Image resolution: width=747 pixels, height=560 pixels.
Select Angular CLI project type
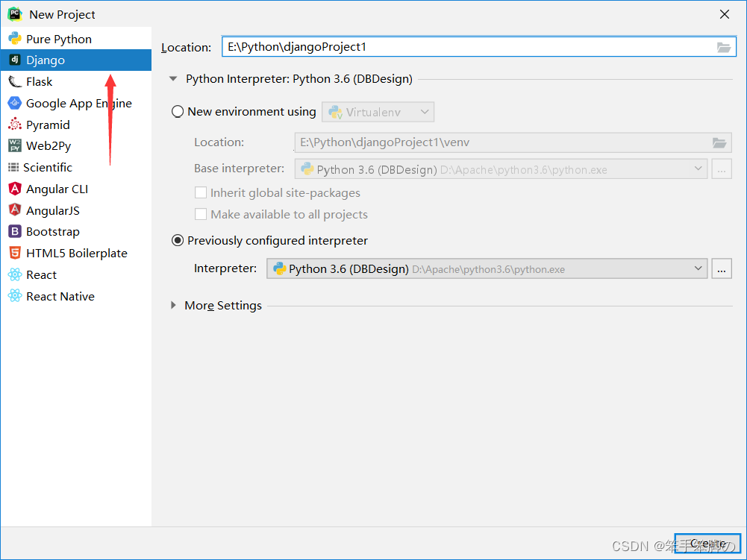(x=76, y=189)
